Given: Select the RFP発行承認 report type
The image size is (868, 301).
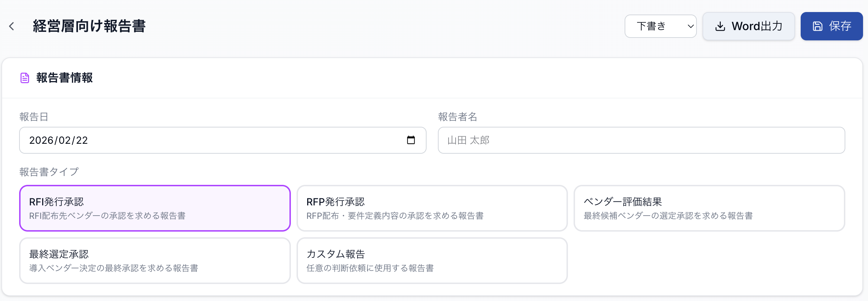Looking at the screenshot, I should [432, 208].
